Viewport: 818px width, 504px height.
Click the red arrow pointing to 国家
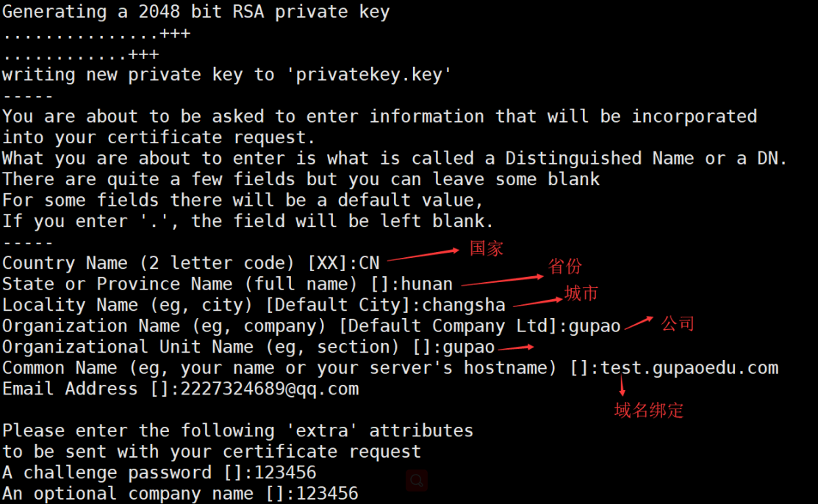click(x=423, y=255)
